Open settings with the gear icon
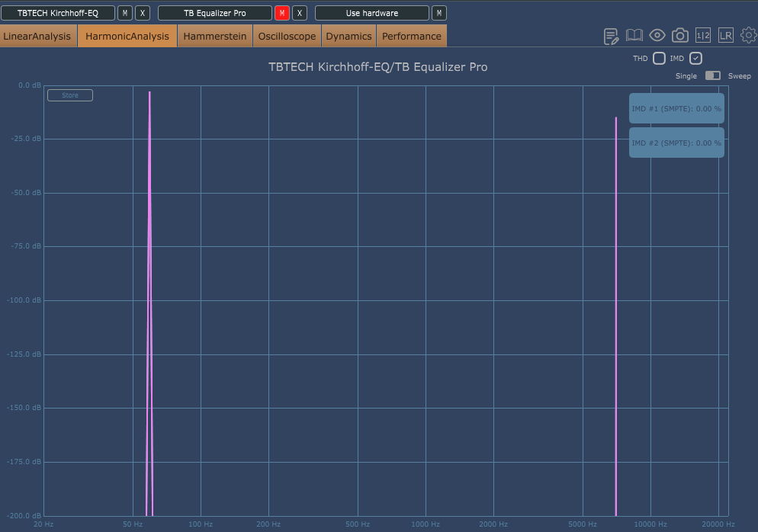 [x=748, y=36]
